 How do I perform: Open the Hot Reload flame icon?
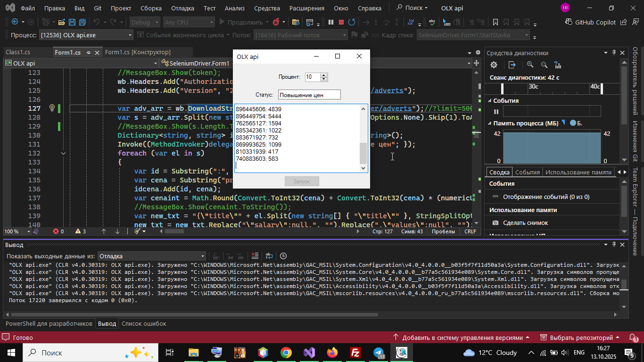click(276, 22)
